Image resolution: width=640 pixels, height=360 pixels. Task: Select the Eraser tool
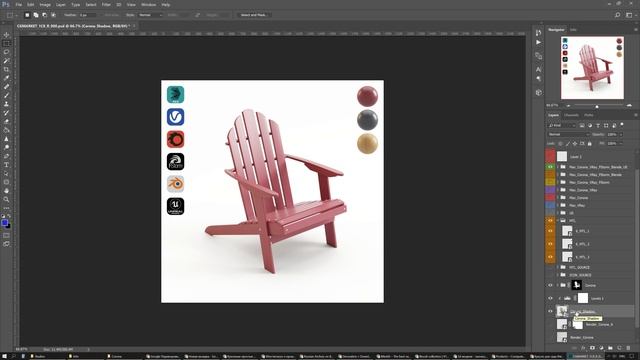coord(6,121)
